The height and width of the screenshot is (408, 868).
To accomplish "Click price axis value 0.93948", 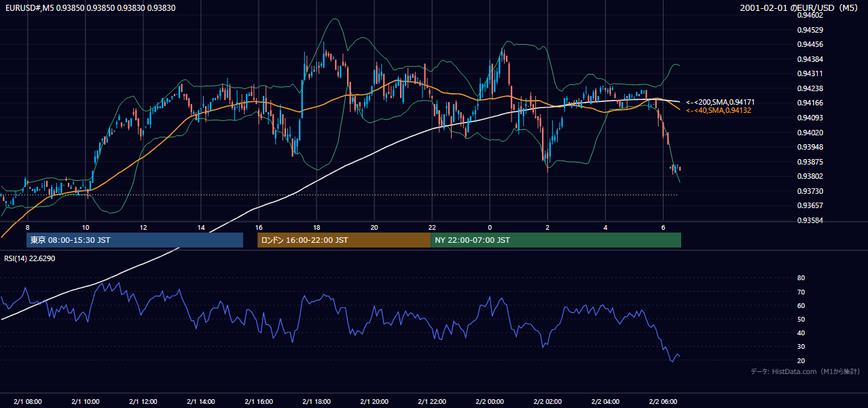I will 810,147.
